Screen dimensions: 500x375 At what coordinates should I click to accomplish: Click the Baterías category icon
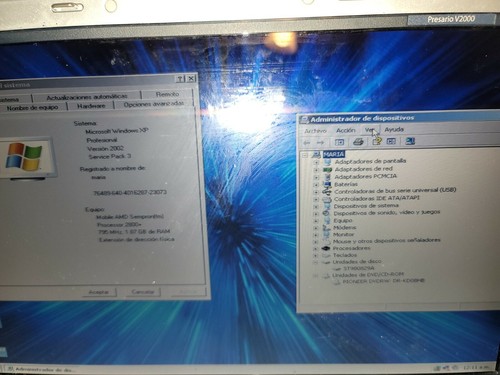tap(327, 184)
